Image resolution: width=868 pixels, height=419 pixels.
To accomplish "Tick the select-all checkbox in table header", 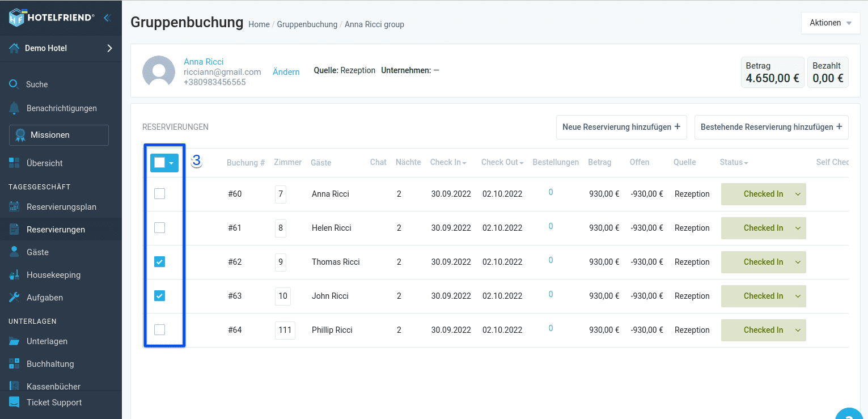I will 159,163.
